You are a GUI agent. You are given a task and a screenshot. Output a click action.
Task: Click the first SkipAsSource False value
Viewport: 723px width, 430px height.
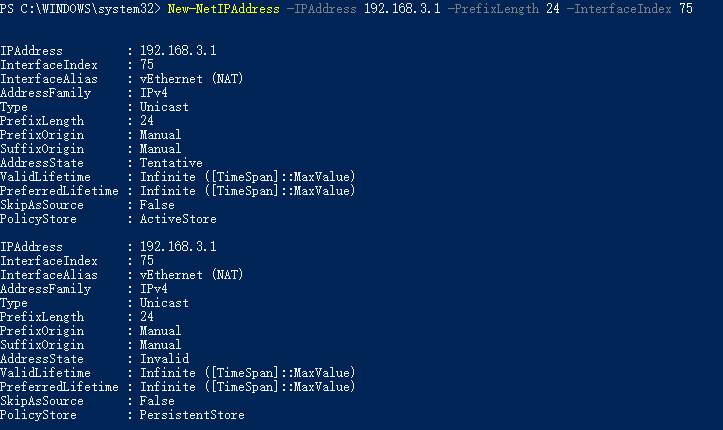pos(157,205)
